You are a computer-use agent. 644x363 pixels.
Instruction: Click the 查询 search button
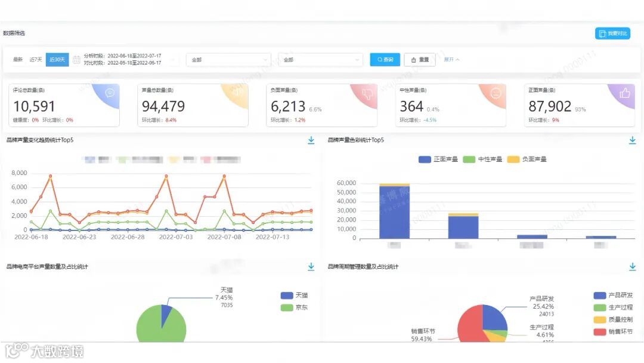[x=385, y=60]
